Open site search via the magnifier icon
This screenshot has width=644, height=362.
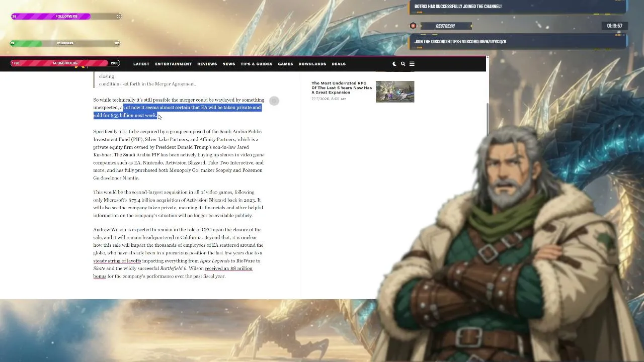403,64
